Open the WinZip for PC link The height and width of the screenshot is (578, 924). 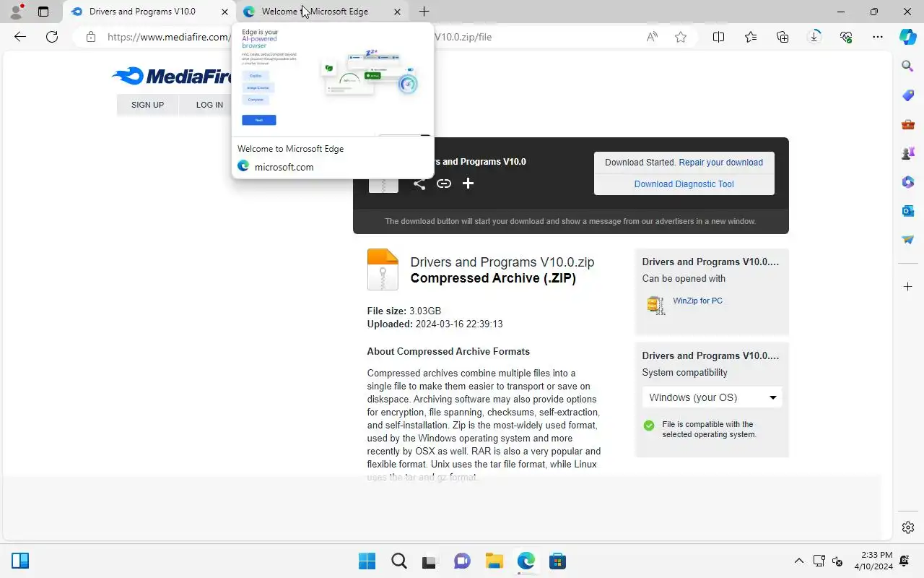pyautogui.click(x=697, y=301)
